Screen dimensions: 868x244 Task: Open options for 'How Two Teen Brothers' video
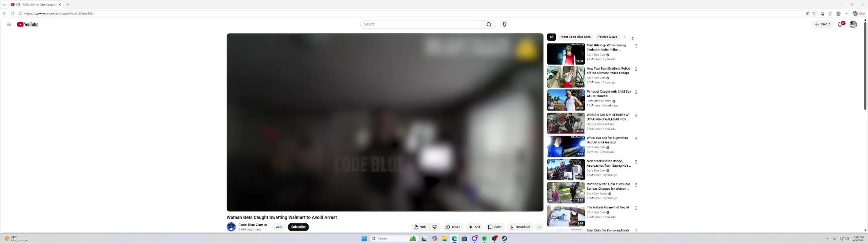636,69
